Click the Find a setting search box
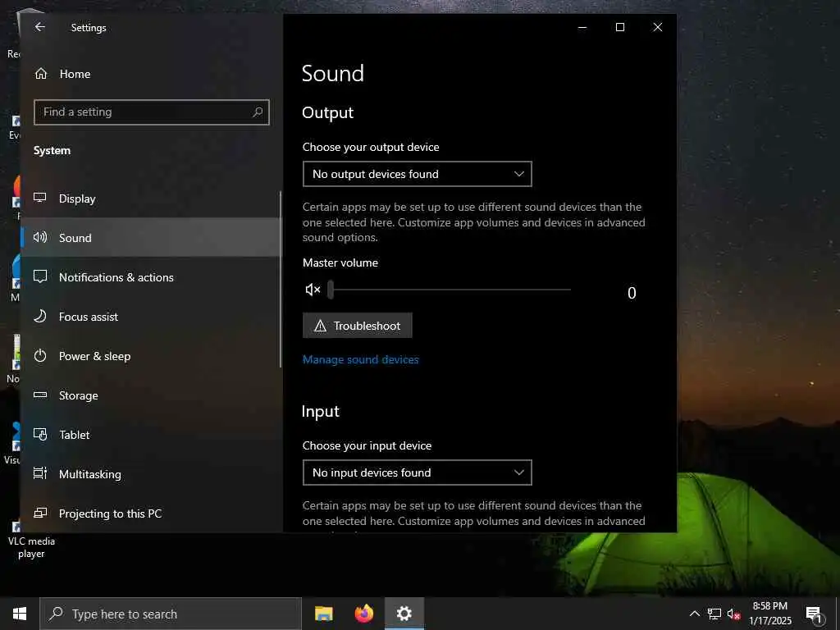 point(152,112)
